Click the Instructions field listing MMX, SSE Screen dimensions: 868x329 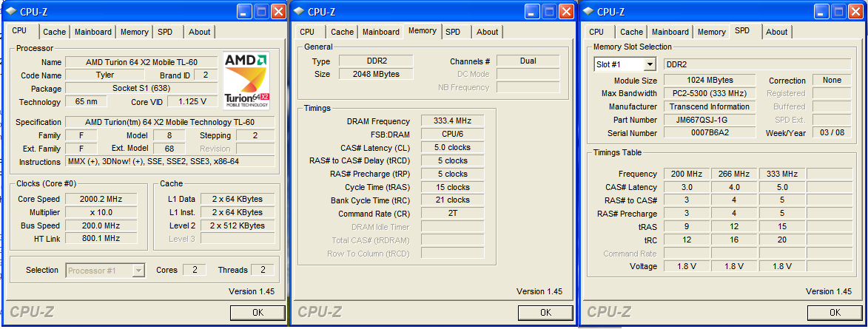click(170, 162)
